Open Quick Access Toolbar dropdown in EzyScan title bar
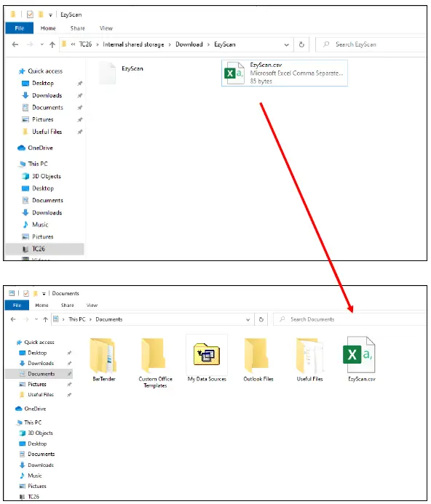The width and height of the screenshot is (431, 504). coord(50,15)
